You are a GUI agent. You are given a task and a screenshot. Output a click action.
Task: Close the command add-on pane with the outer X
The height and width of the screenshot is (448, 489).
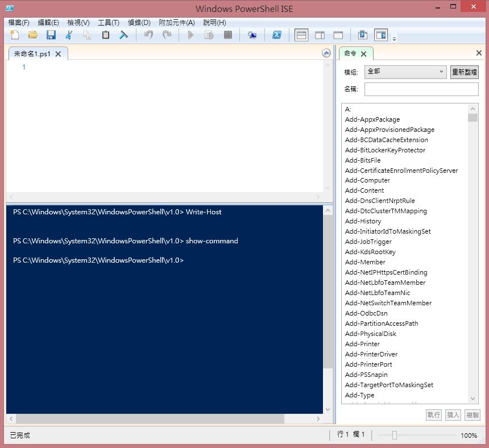coord(479,53)
